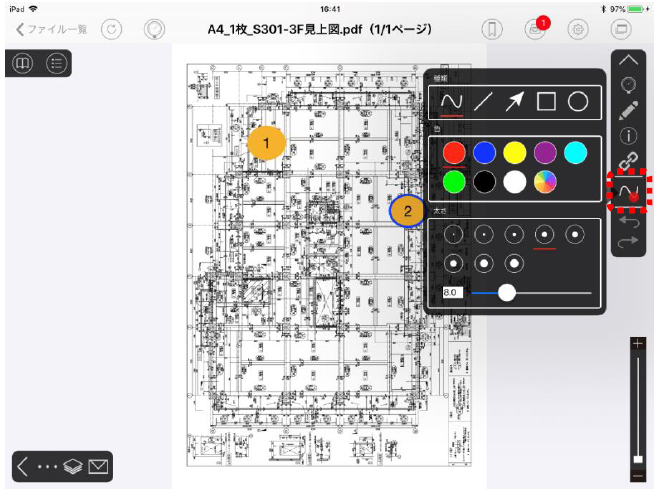Open the list outline view
657x491 pixels.
(56, 64)
